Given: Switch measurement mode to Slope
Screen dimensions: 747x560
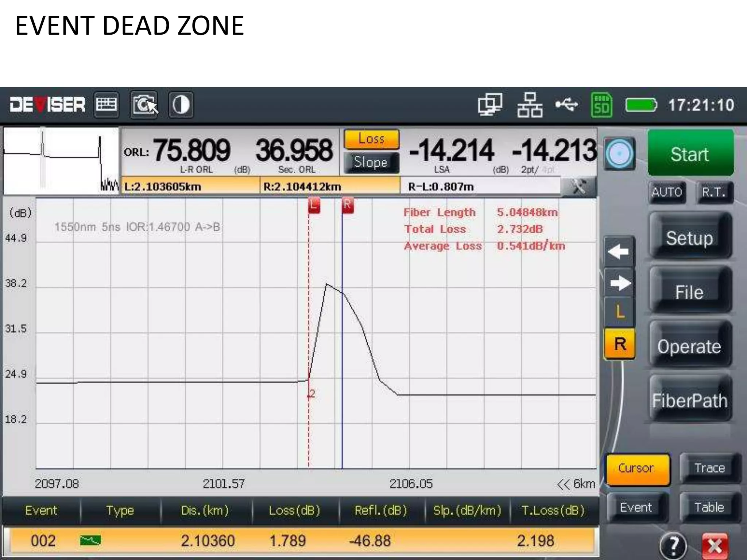Looking at the screenshot, I should click(x=371, y=162).
